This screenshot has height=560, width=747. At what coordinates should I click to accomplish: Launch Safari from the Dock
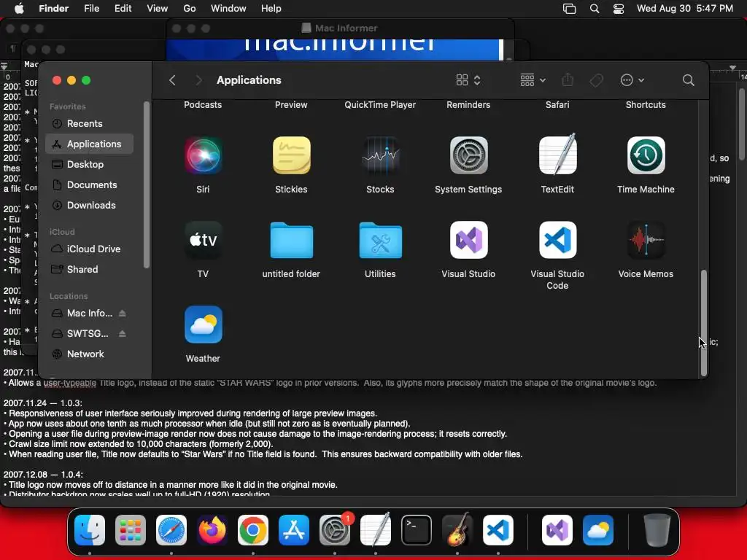coord(171,530)
